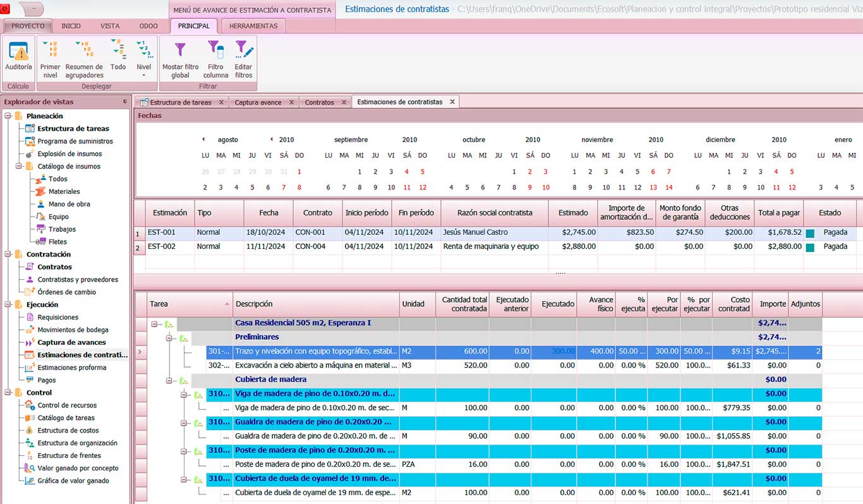
Task: Sort by Estimación column header
Action: (x=170, y=213)
